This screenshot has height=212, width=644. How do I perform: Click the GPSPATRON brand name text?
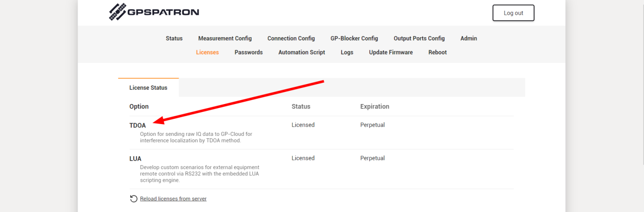point(163,13)
